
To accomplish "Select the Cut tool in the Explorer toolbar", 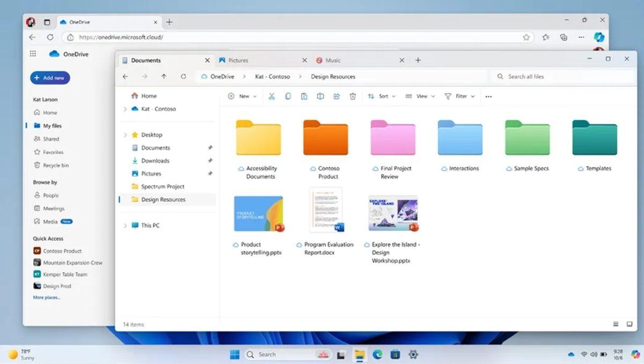I will coord(272,96).
